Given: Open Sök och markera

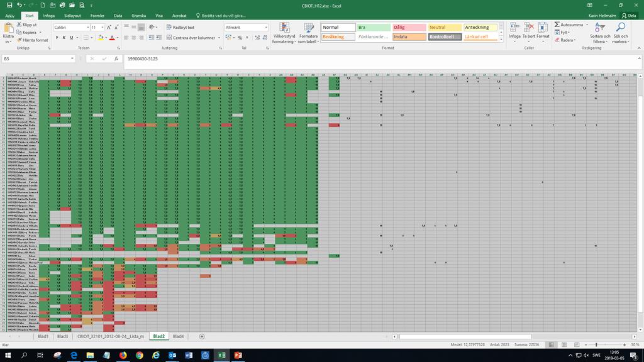Looking at the screenshot, I should (621, 33).
